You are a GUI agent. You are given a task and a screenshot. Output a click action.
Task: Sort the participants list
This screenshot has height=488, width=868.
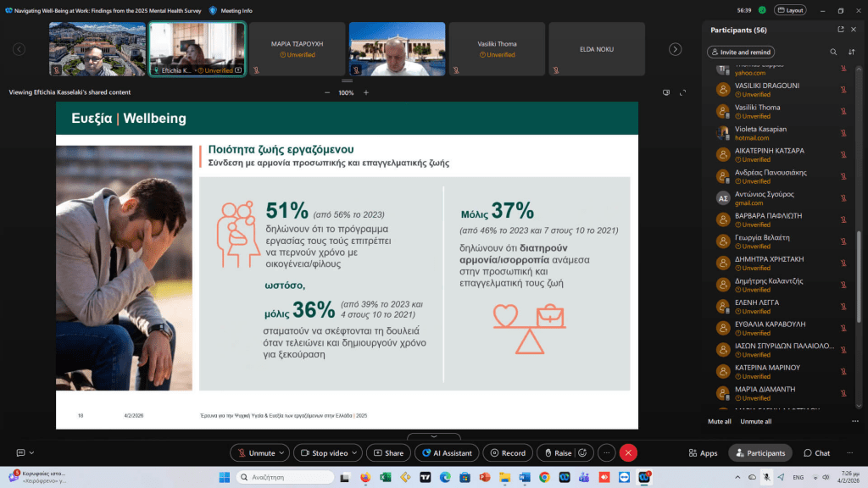[x=852, y=53]
